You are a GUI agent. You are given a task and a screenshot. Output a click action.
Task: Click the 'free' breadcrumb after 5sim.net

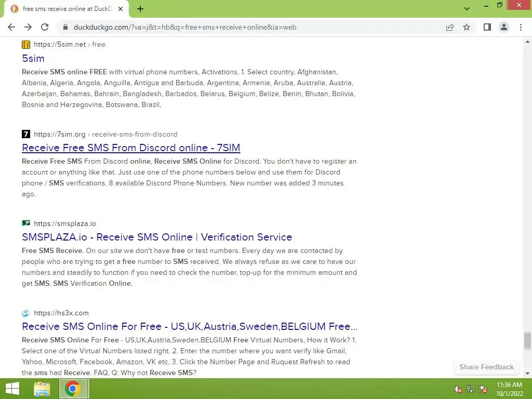(99, 45)
